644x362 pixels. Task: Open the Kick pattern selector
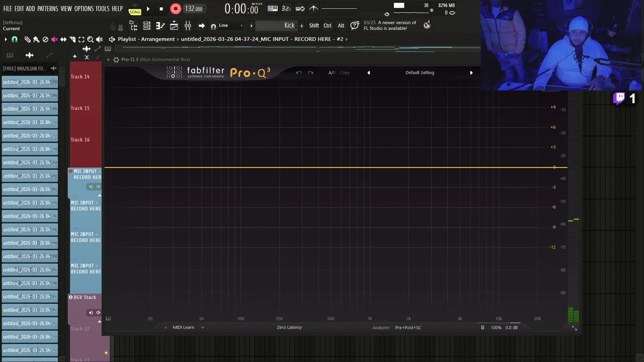tap(277, 26)
